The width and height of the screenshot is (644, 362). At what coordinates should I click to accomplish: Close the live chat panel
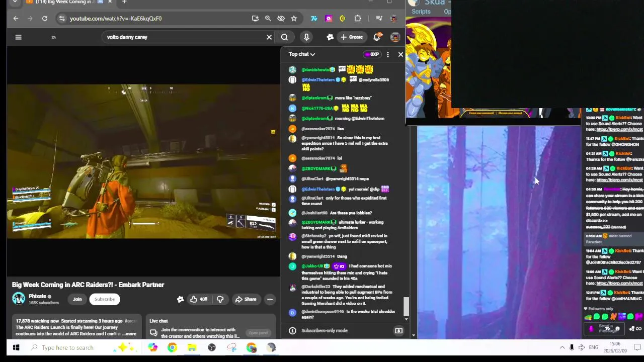[400, 54]
